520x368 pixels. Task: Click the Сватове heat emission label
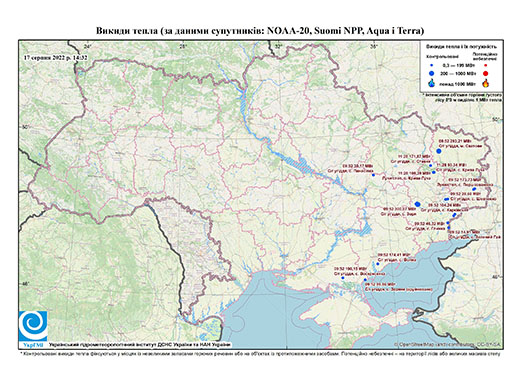point(460,143)
